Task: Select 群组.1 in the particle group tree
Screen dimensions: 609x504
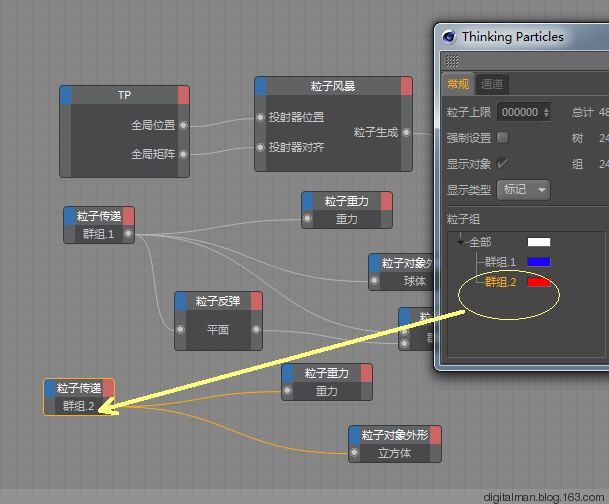Action: pyautogui.click(x=500, y=262)
